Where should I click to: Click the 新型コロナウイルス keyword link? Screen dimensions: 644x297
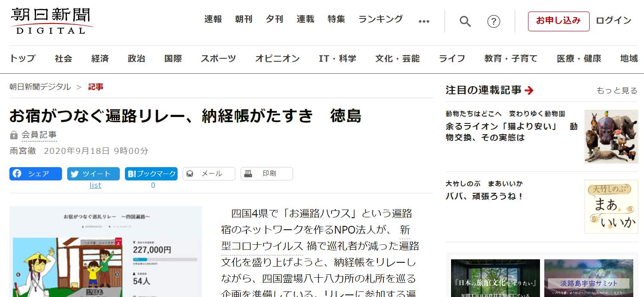point(262,246)
